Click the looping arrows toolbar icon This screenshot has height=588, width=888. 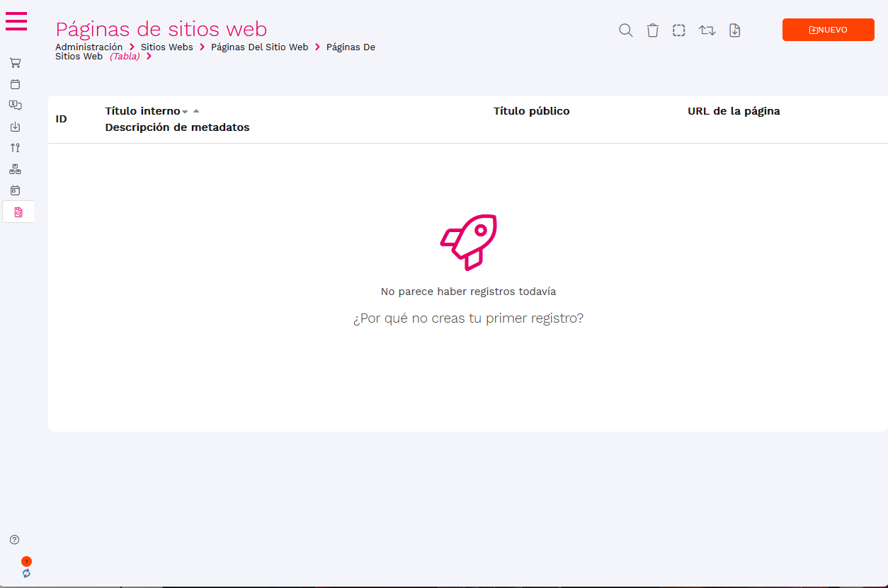coord(707,30)
